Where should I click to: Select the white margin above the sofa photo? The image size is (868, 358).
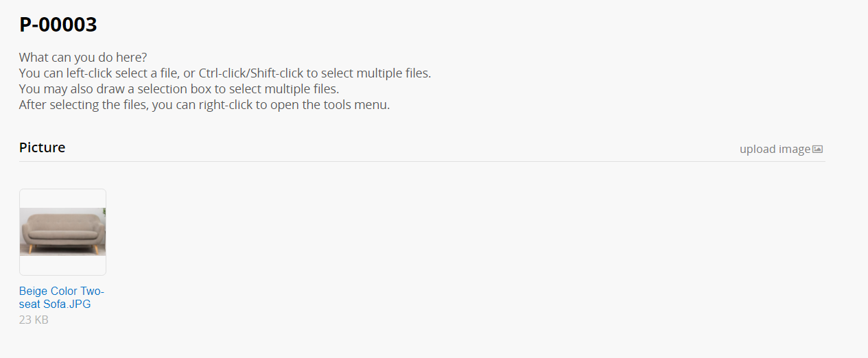[x=62, y=199]
